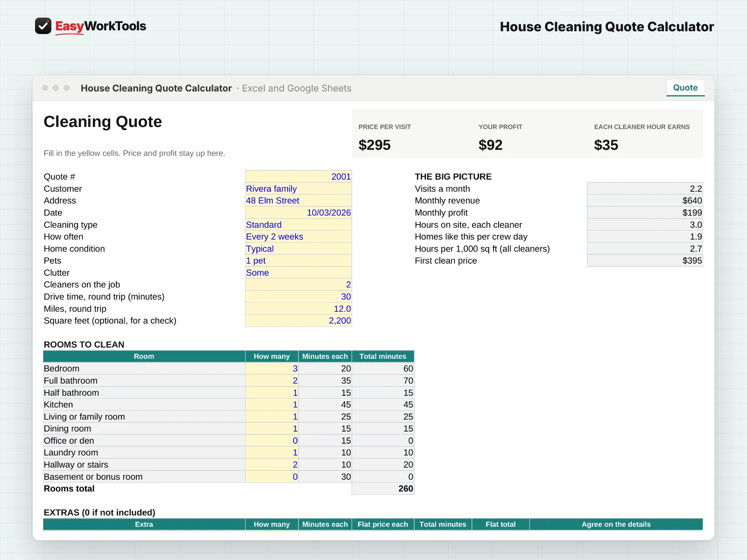Viewport: 747px width, 560px height.
Task: Click the Laundry room How many cell
Action: coord(272,453)
